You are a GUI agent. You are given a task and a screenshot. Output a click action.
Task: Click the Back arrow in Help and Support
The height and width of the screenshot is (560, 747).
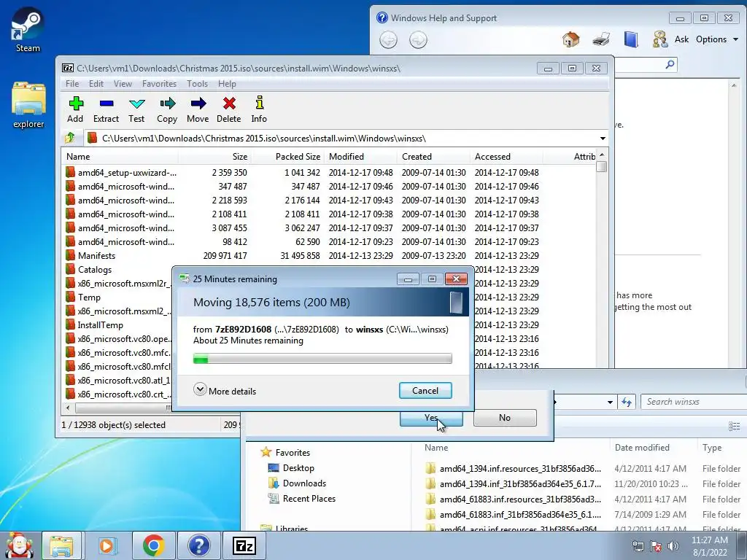pos(388,40)
